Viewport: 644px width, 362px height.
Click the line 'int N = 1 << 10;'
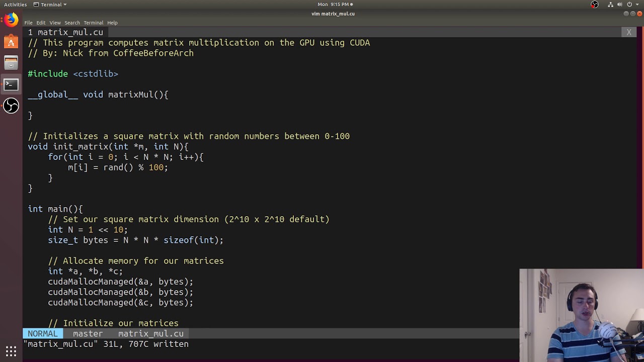coord(88,230)
